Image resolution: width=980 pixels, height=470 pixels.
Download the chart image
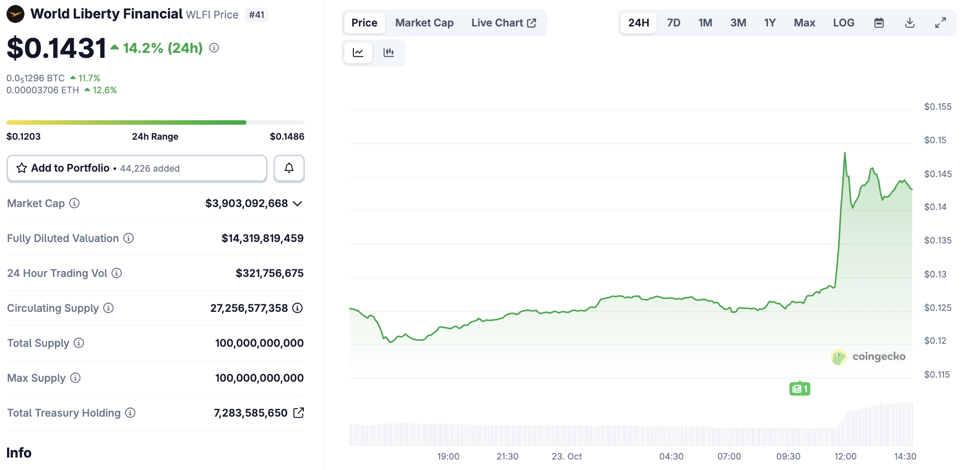click(910, 22)
